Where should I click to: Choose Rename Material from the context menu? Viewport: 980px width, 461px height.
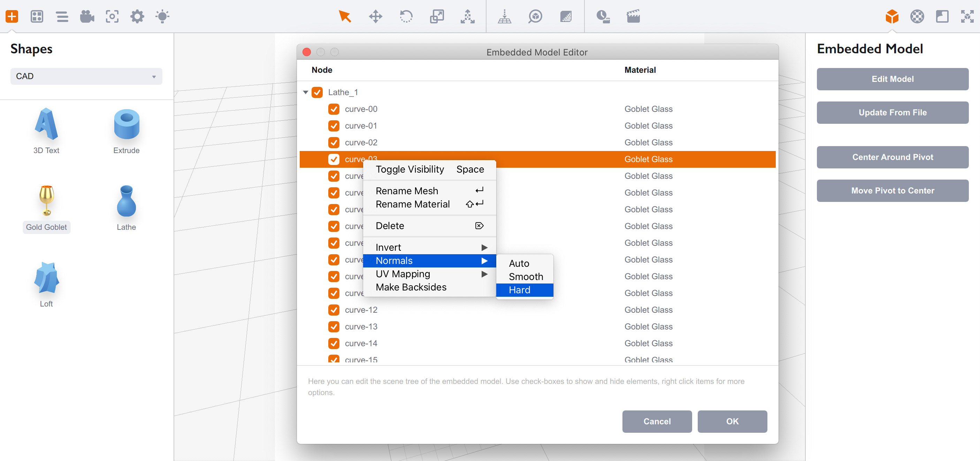click(x=412, y=204)
